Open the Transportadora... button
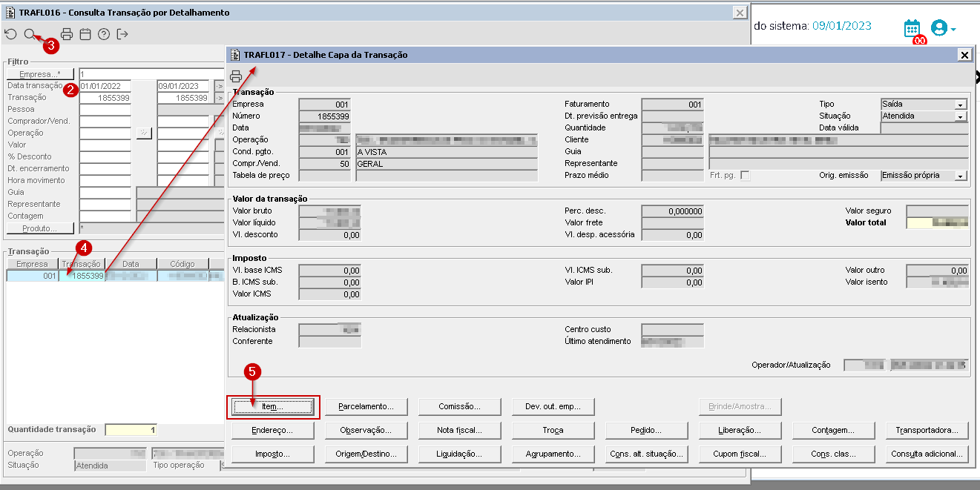980x490 pixels. click(927, 430)
